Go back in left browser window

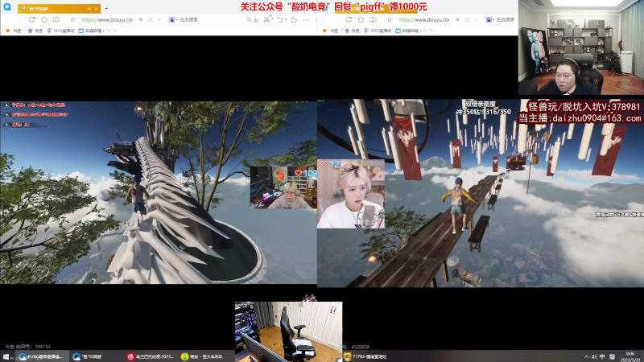[8, 19]
